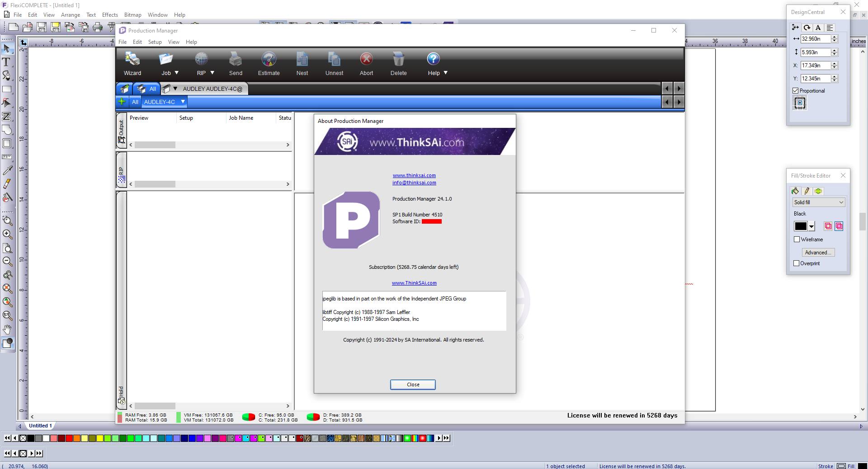Launch the Wizard in Production Manager
Screen dimensions: 868x469
(x=132, y=64)
